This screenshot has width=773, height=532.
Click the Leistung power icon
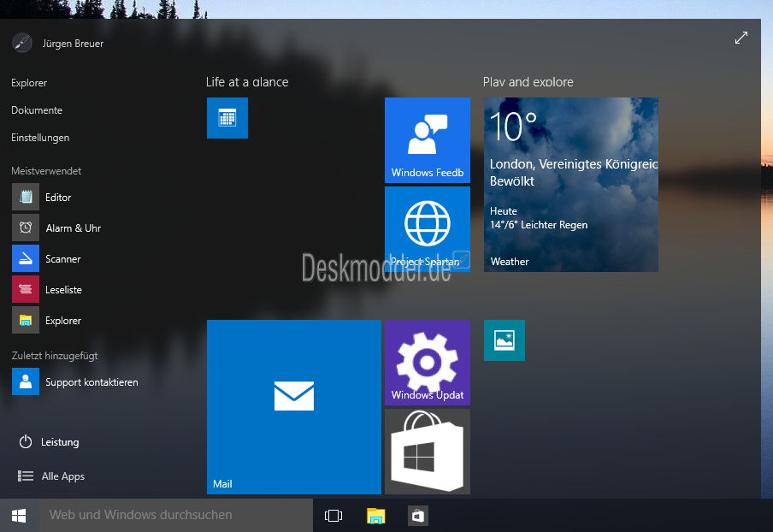(26, 442)
